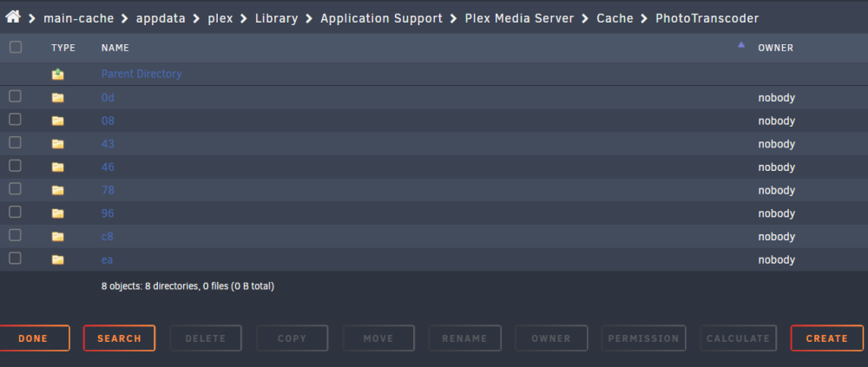Open the folder link named 0d
868x367 pixels.
(x=108, y=98)
